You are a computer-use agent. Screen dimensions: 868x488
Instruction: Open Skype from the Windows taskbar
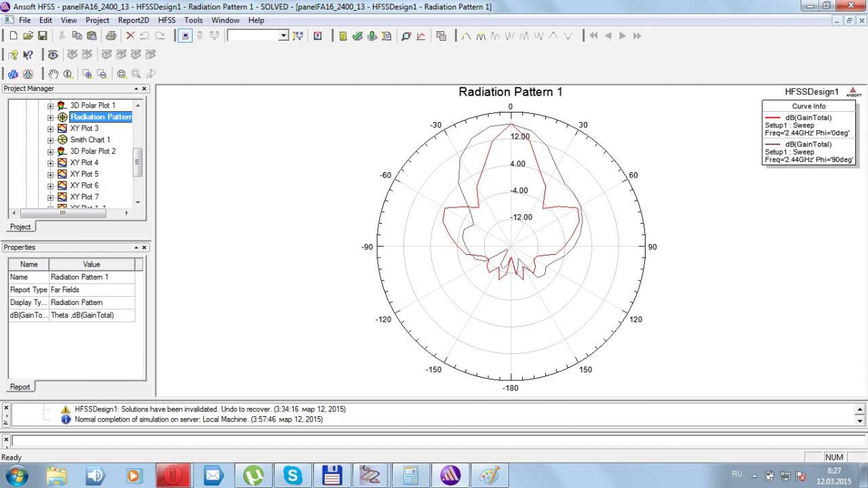(294, 475)
